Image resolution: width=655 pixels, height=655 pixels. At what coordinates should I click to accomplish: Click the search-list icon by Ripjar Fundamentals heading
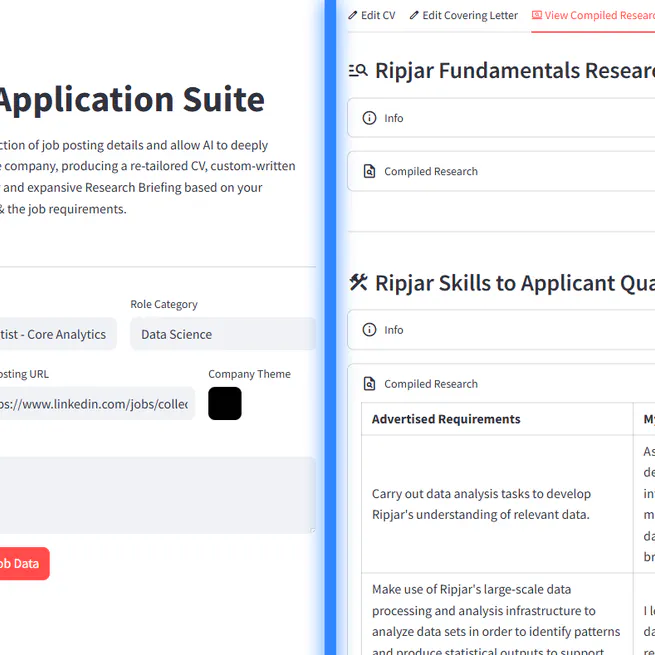click(358, 70)
